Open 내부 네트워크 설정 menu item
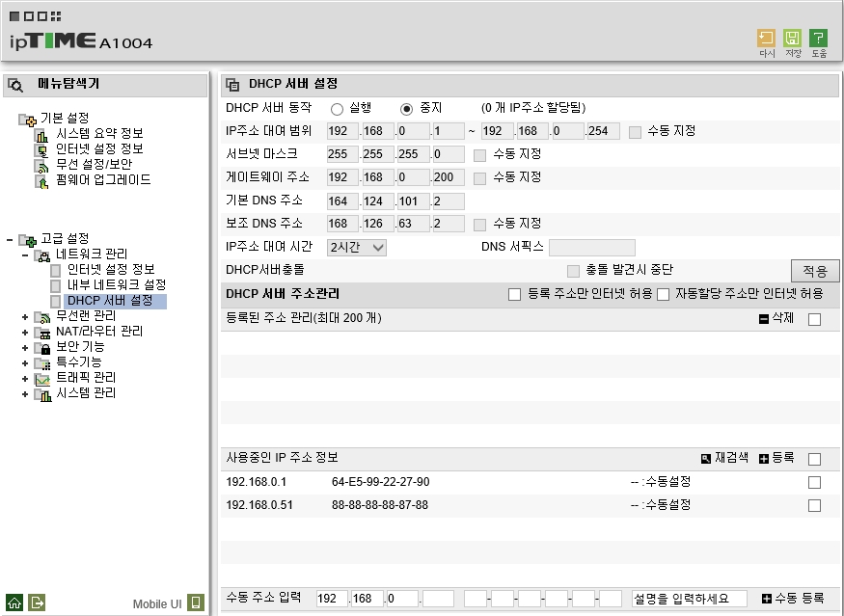Screen dimensions: 844x616 point(117,284)
